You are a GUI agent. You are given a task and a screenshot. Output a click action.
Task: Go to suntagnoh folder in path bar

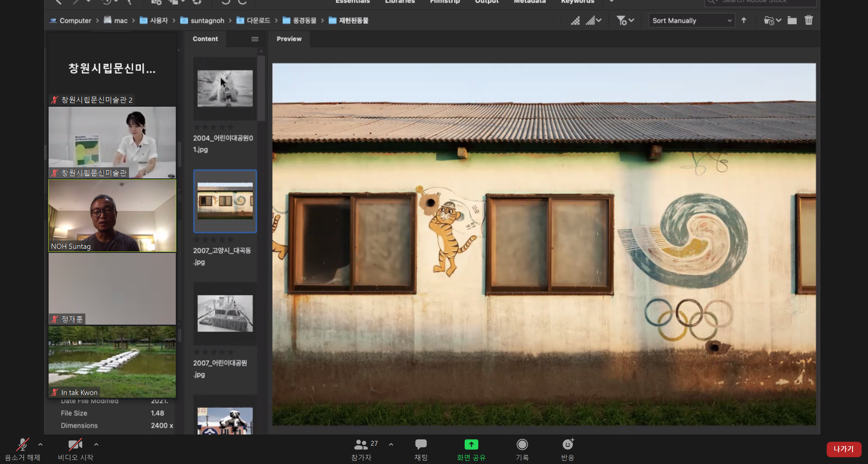(x=202, y=20)
